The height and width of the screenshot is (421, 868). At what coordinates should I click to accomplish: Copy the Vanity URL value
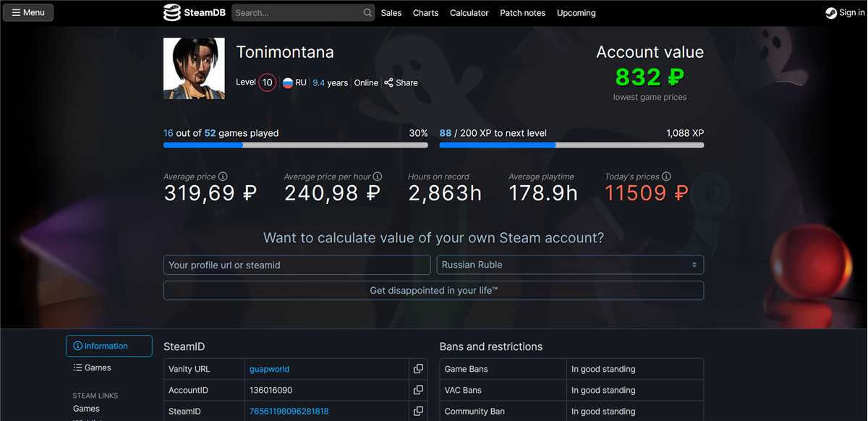[418, 369]
